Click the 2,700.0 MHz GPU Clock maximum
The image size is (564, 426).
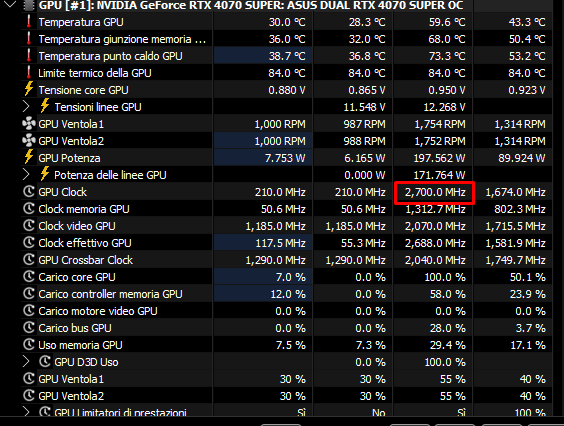[435, 192]
